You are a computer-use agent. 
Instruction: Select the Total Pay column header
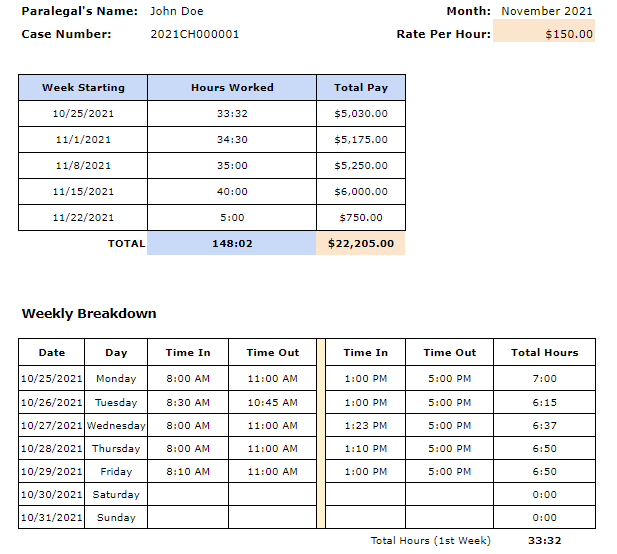[361, 87]
